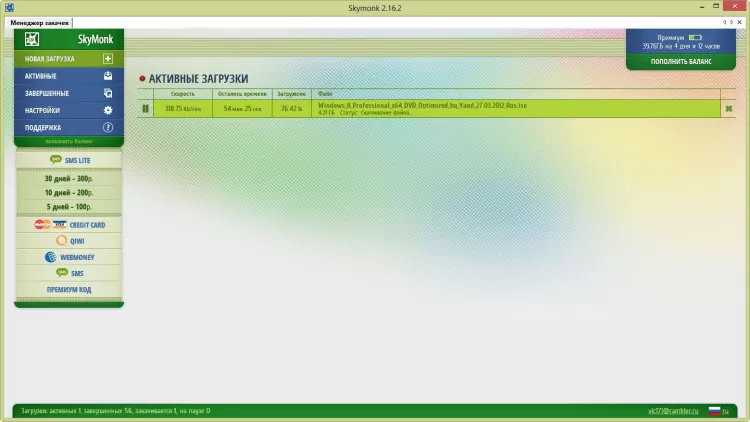Click the 318.75 download speed value
Image resolution: width=750 pixels, height=422 pixels.
point(183,109)
